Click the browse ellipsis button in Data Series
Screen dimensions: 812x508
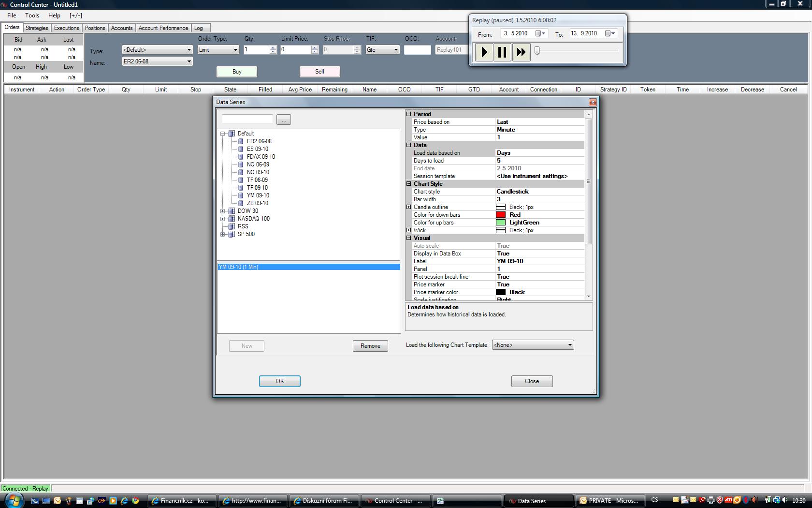pos(283,120)
